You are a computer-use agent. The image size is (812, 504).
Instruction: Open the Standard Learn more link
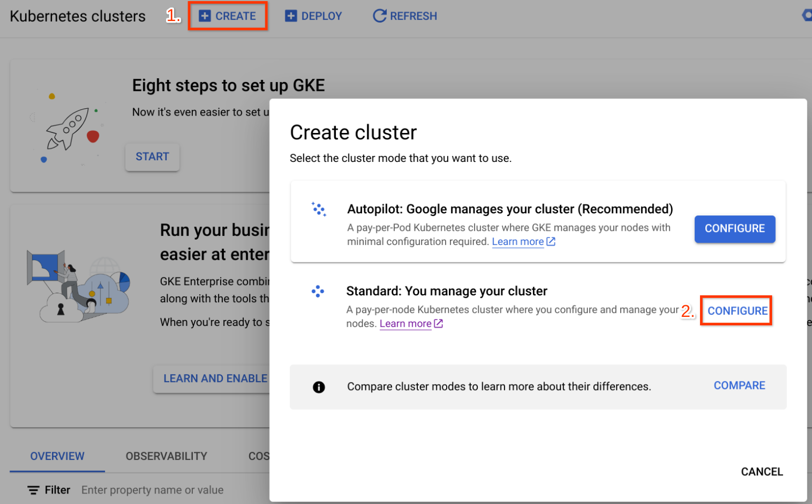coord(405,324)
